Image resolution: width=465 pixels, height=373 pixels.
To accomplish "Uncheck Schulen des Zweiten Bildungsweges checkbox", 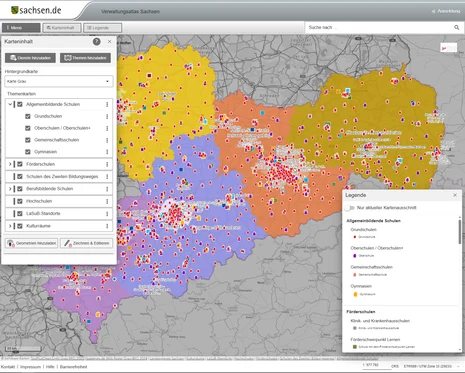I will 20,177.
